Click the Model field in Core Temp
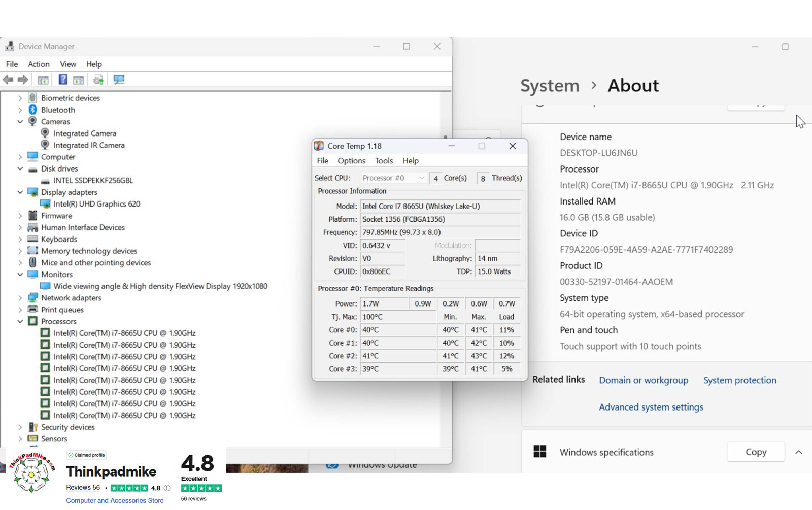 point(440,206)
